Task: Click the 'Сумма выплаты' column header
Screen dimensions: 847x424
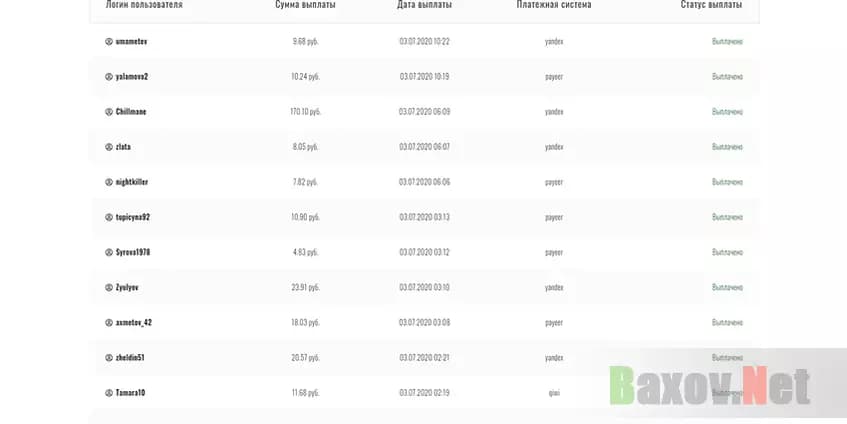Action: coord(305,5)
